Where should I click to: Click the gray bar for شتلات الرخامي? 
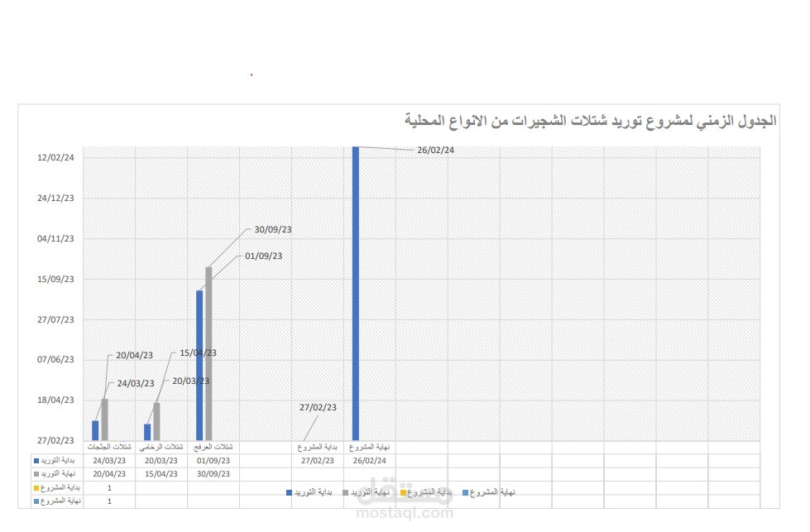tap(157, 421)
